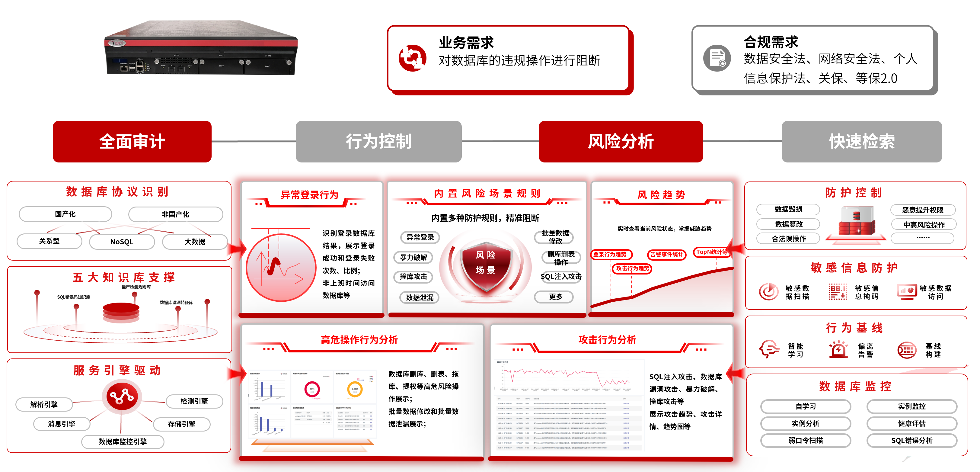Click the 弱口令扫描 button
980x472 pixels.
click(x=805, y=440)
